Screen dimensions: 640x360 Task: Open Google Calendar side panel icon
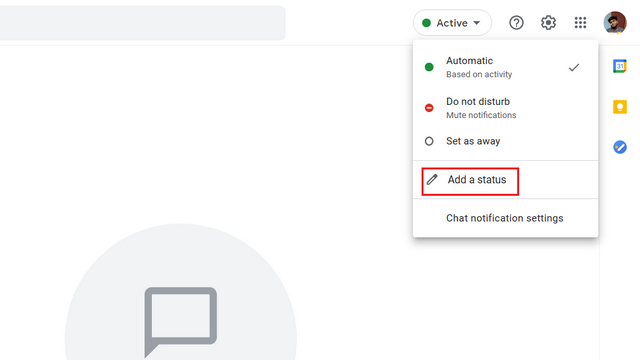620,66
